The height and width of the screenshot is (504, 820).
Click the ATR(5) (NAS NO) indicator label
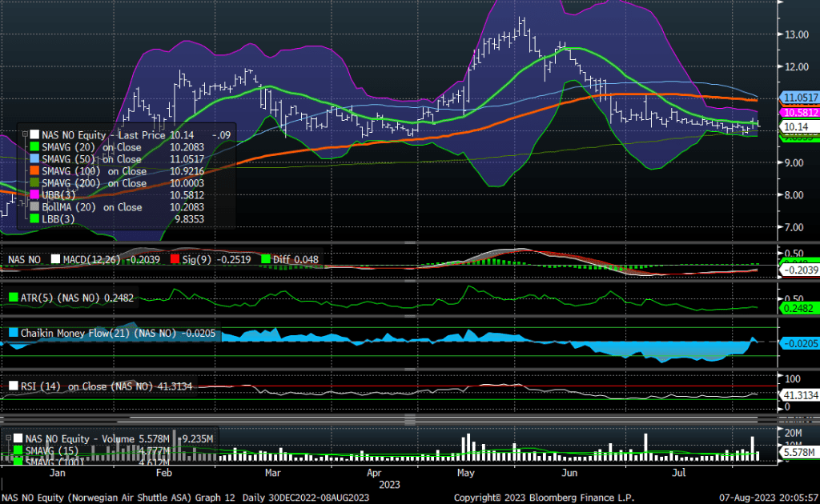pos(60,298)
